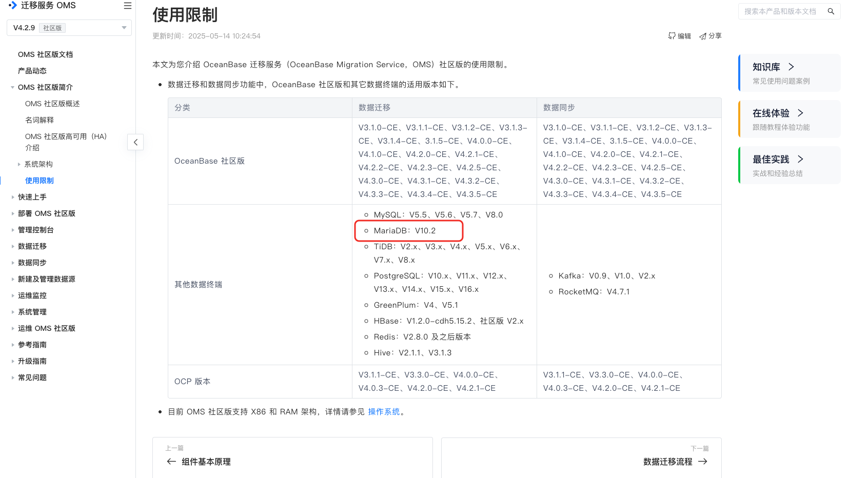Click the 迁移服务 OMS title

[x=48, y=6]
